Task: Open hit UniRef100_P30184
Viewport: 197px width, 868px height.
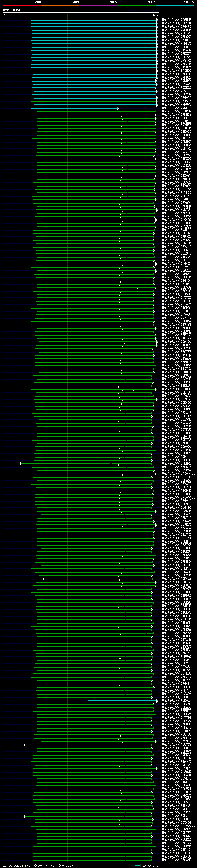Action: pos(177,23)
